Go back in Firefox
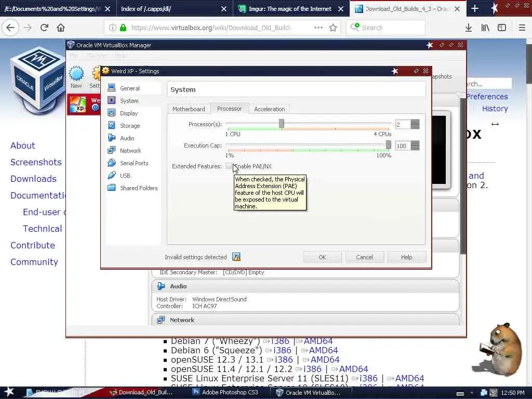The height and width of the screenshot is (399, 532). click(x=10, y=28)
